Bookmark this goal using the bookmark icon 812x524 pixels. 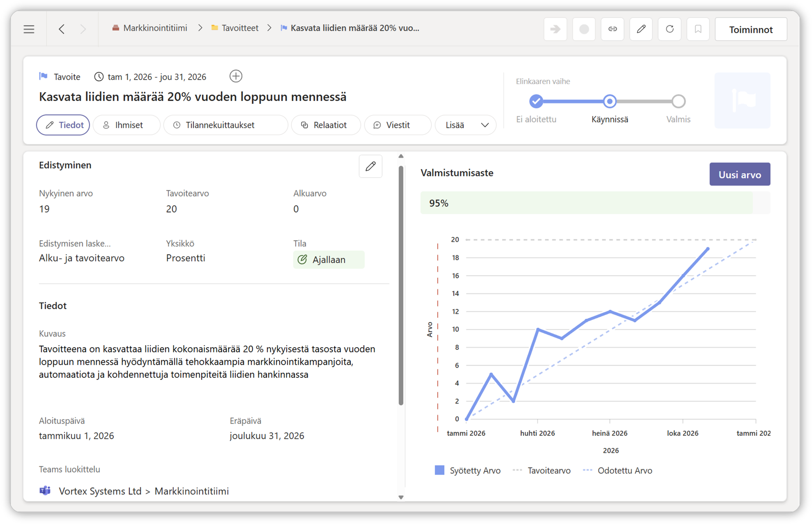click(698, 29)
